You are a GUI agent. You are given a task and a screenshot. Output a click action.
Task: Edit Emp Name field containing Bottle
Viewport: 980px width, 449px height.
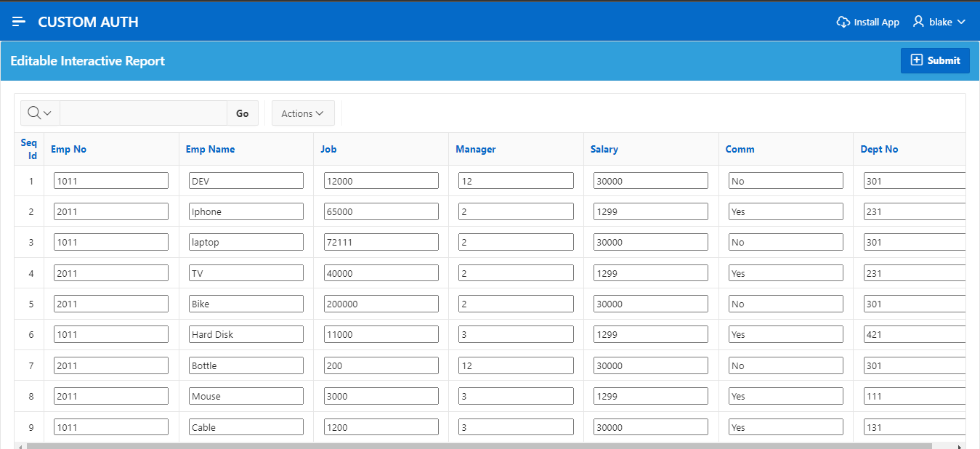click(246, 365)
